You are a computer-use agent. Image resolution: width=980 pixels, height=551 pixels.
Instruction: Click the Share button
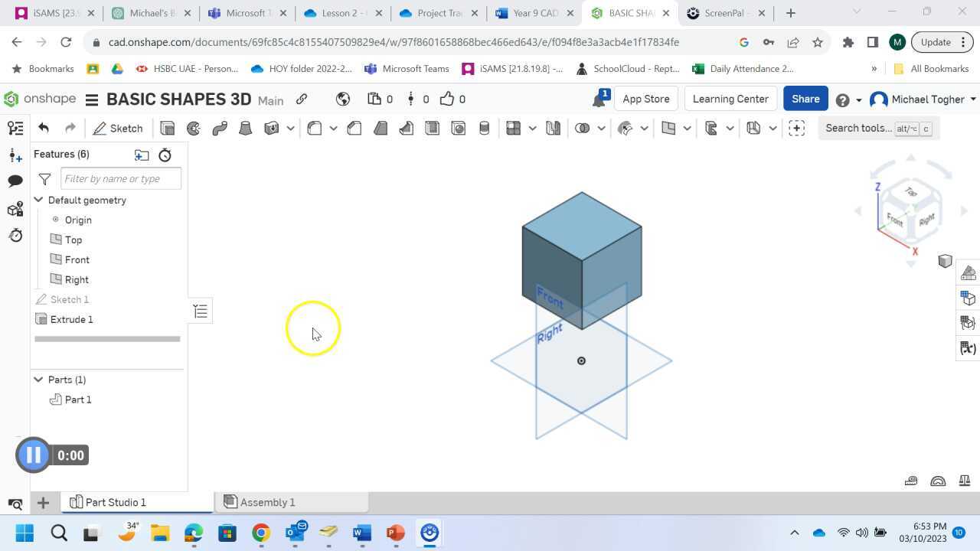pos(805,99)
